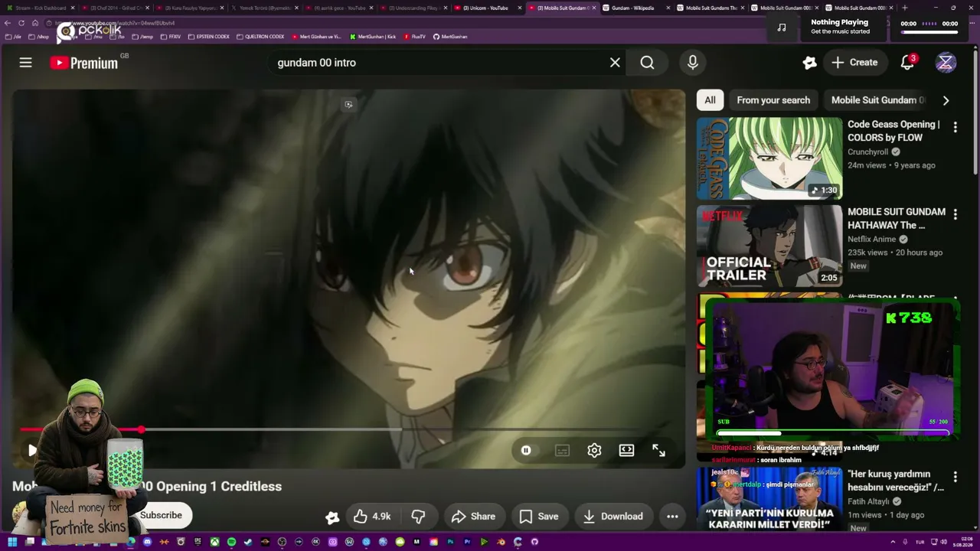Open the Windows Start menu
The image size is (980, 551).
pyautogui.click(x=12, y=542)
